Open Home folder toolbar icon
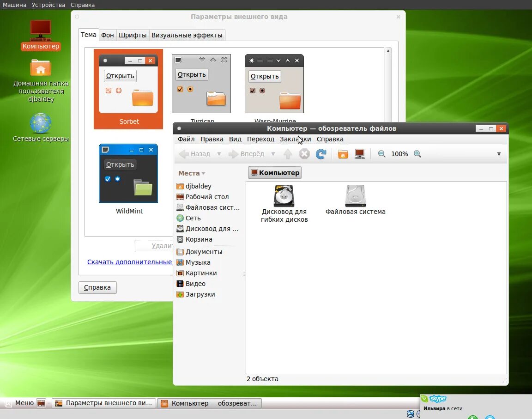Screen dimensions: 532x419 (343, 154)
